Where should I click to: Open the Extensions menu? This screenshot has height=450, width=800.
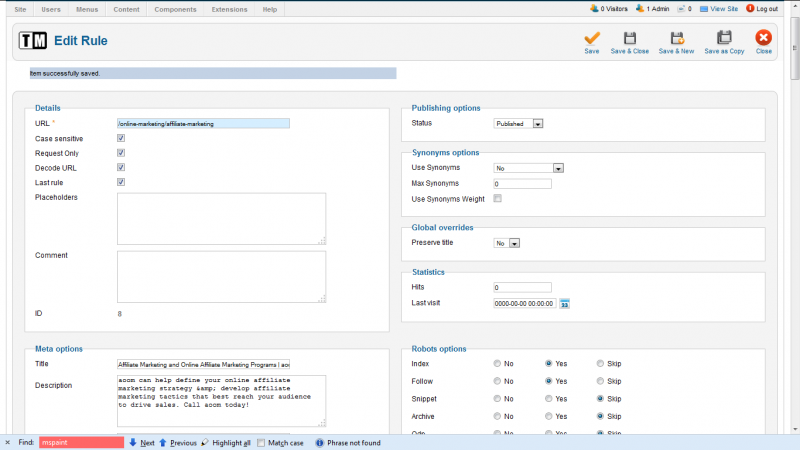[229, 9]
